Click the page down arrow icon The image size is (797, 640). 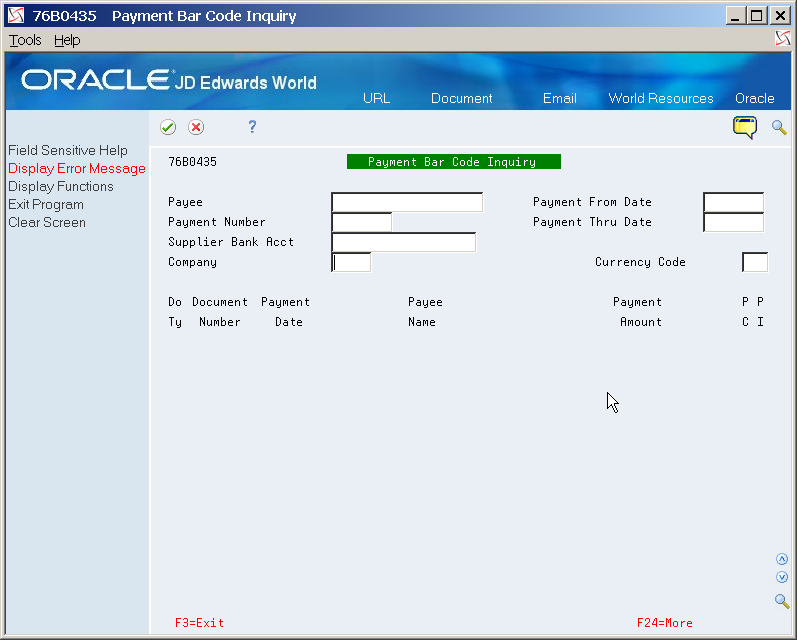(x=782, y=577)
